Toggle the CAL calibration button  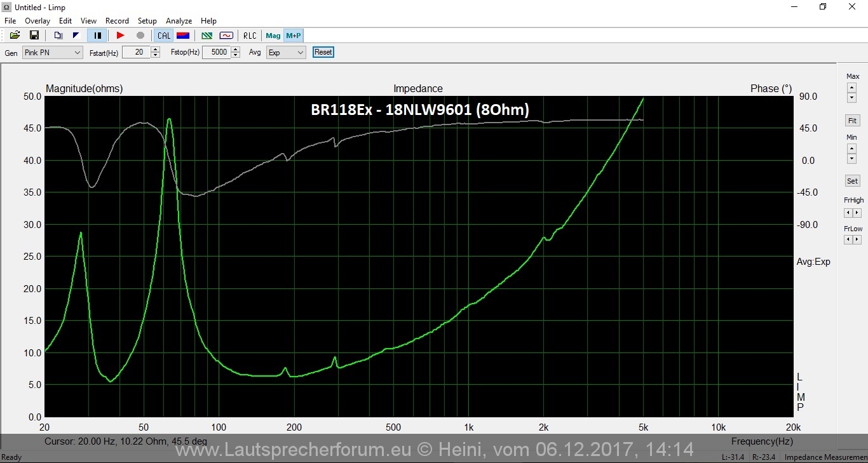tap(164, 36)
